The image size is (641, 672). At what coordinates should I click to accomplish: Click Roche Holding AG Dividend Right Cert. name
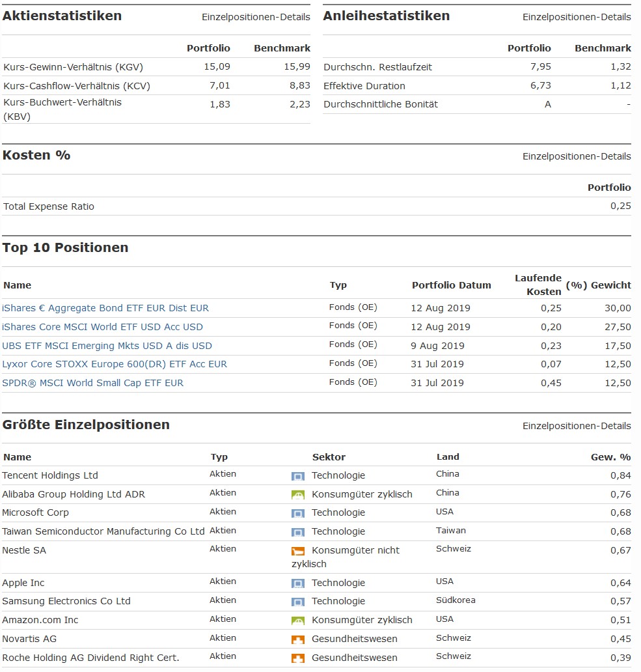pos(90,658)
